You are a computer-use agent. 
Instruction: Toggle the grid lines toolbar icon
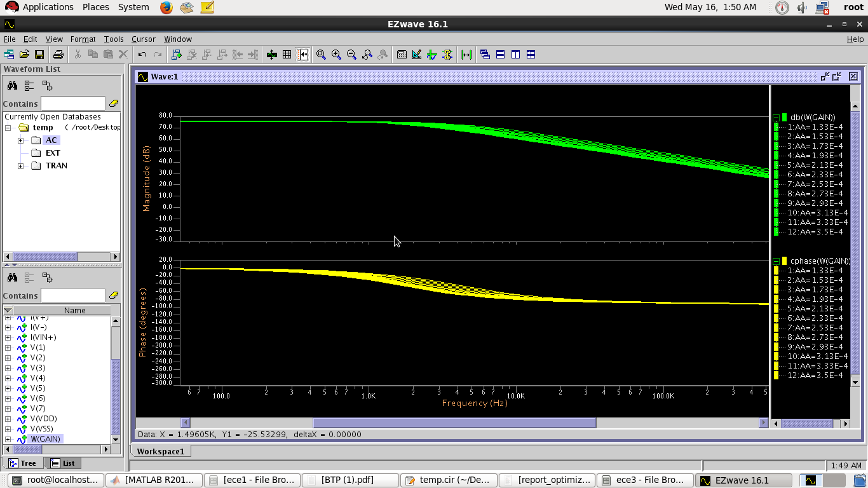tap(287, 55)
